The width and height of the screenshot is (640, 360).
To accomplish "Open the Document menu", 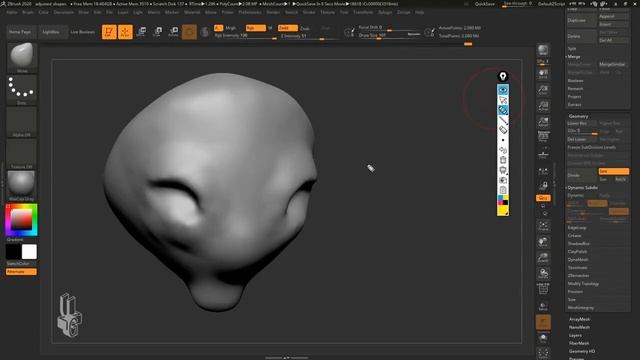I will pyautogui.click(x=64, y=12).
